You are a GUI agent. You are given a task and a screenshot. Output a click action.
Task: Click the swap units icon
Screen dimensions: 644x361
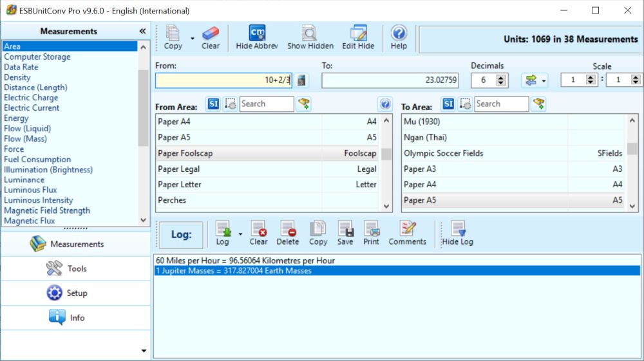coord(531,80)
